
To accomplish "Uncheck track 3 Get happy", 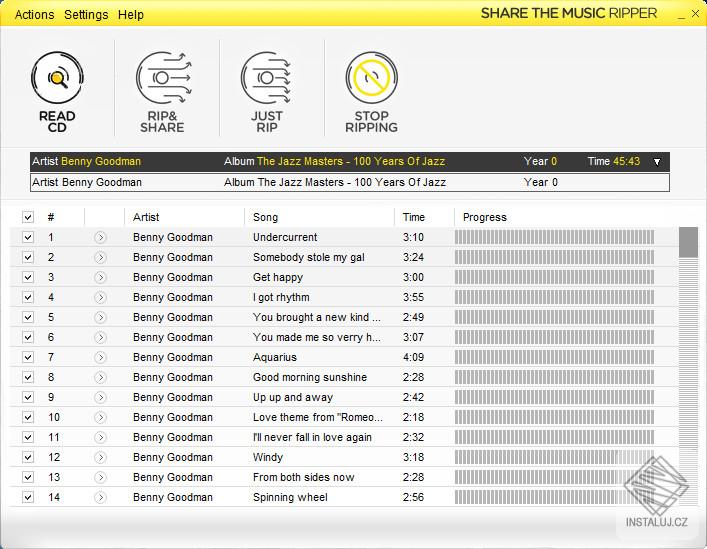I will (x=28, y=277).
